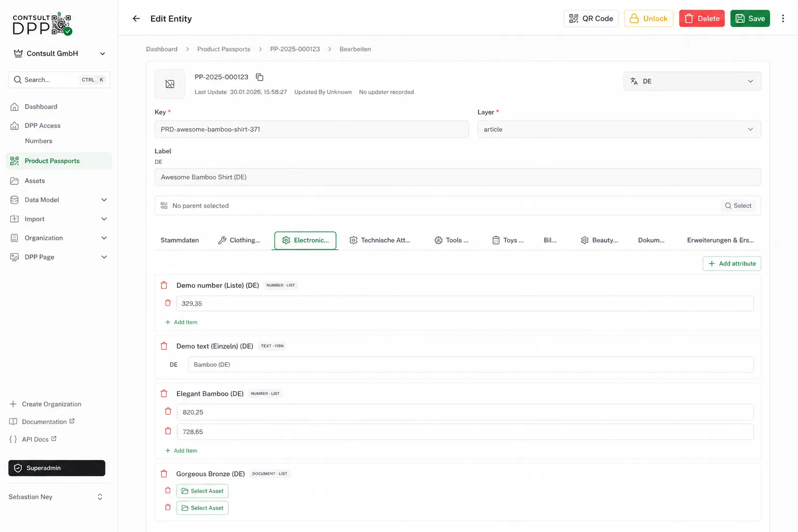Switch to the Stammdaten tab
The image size is (798, 532).
[x=180, y=241]
